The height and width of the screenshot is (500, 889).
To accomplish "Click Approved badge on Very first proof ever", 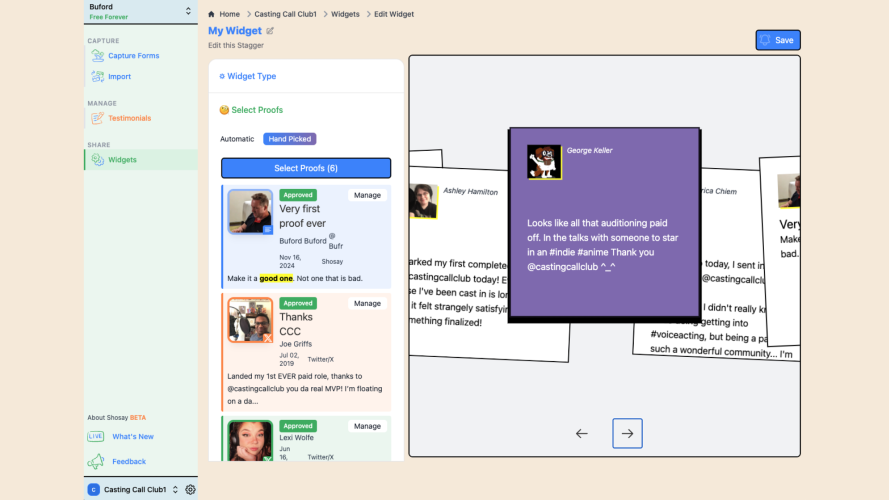I will coord(298,195).
